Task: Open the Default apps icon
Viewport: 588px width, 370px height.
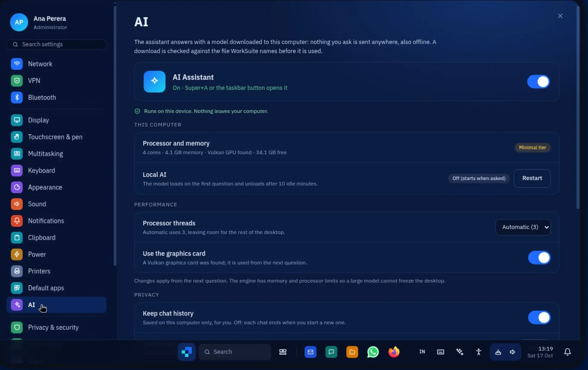Action: pyautogui.click(x=17, y=288)
